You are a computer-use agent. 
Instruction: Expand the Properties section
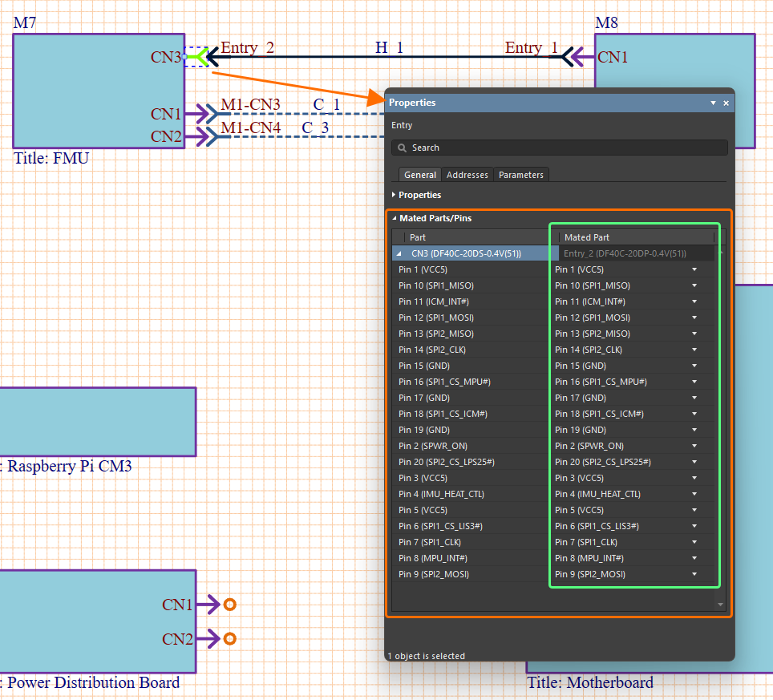(x=394, y=195)
